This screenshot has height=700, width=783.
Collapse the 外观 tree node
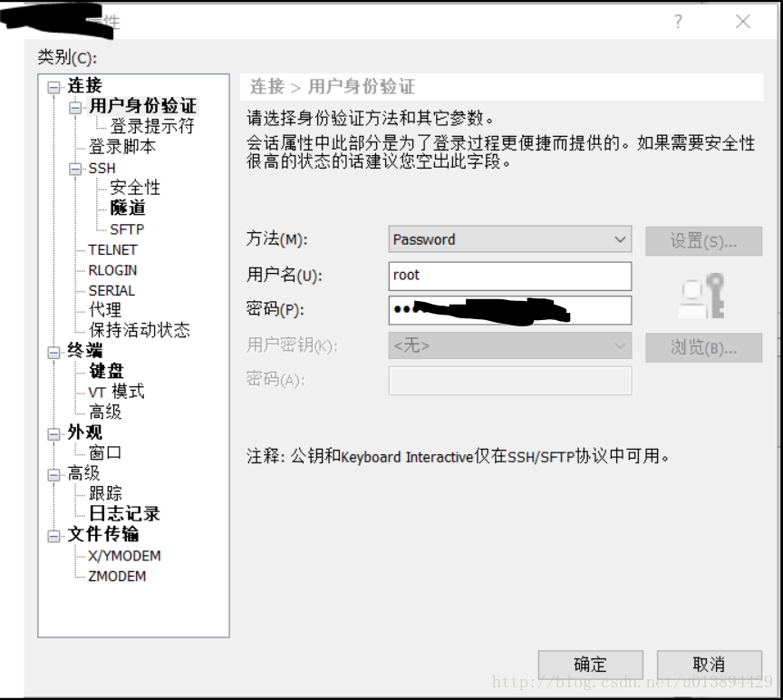pyautogui.click(x=53, y=434)
